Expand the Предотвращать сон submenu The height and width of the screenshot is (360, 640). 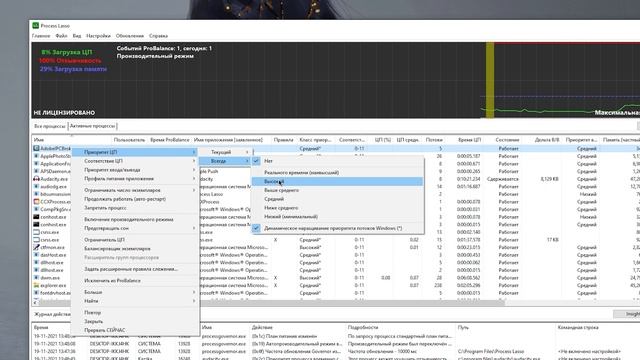(135, 228)
